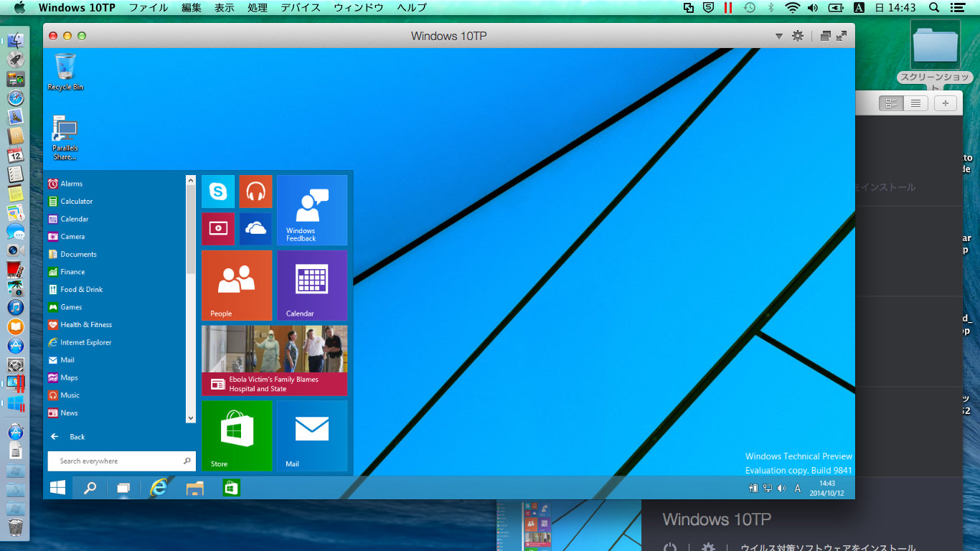Open the News app entry
The height and width of the screenshot is (551, 980).
(x=62, y=413)
